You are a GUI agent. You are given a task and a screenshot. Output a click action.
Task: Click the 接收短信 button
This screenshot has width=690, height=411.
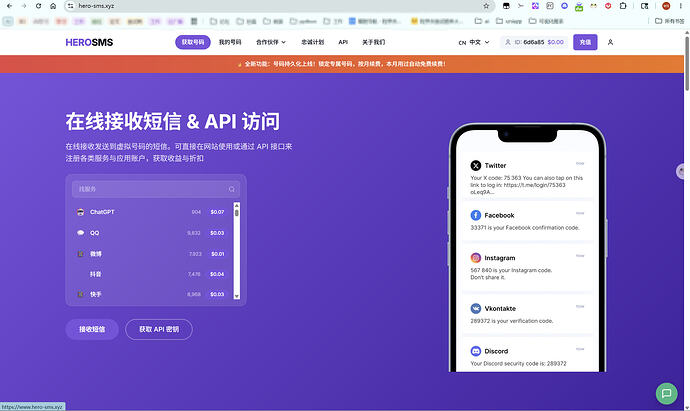click(x=92, y=329)
